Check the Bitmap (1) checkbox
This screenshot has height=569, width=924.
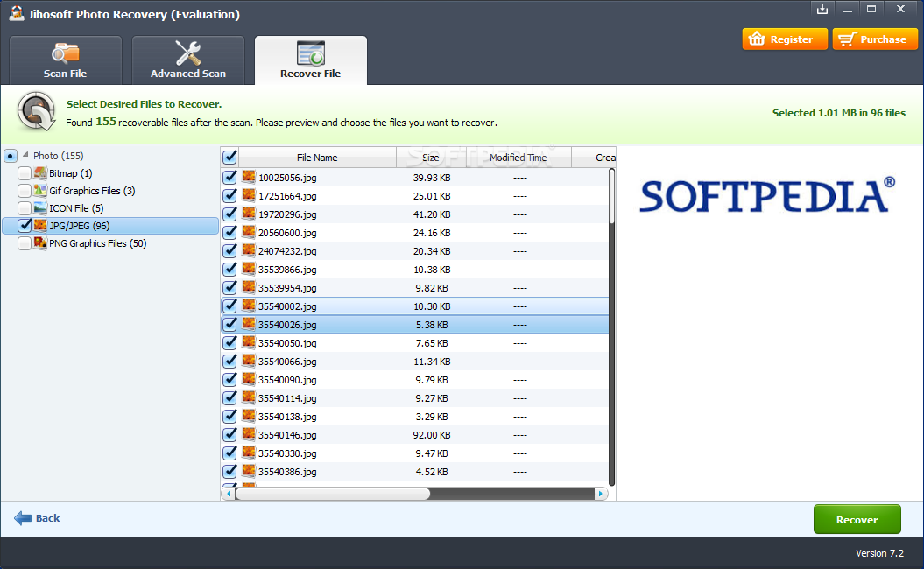click(x=25, y=173)
